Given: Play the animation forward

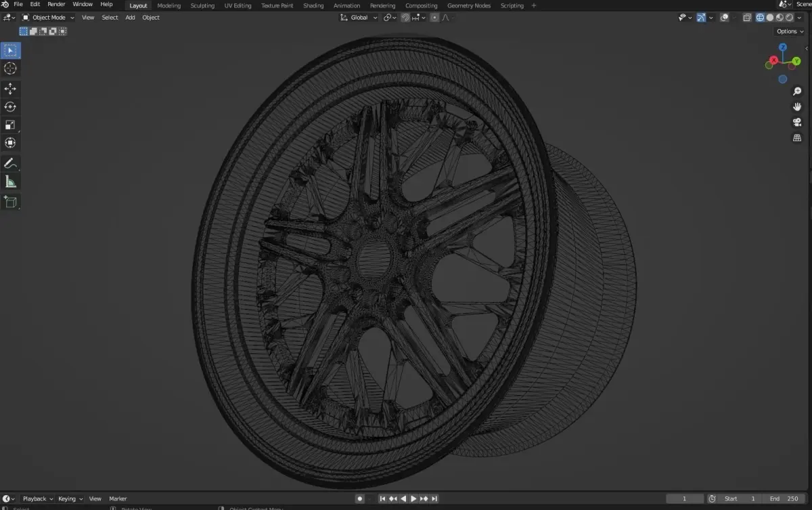Looking at the screenshot, I should (x=413, y=498).
